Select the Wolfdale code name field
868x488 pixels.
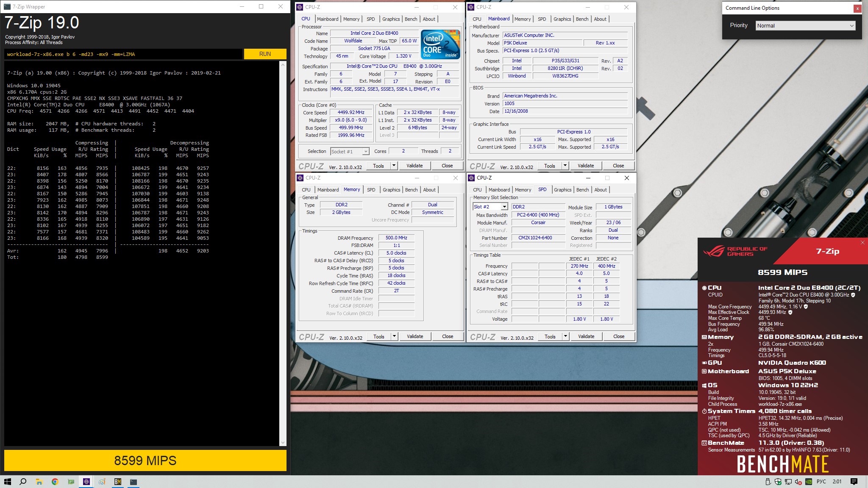(x=353, y=41)
